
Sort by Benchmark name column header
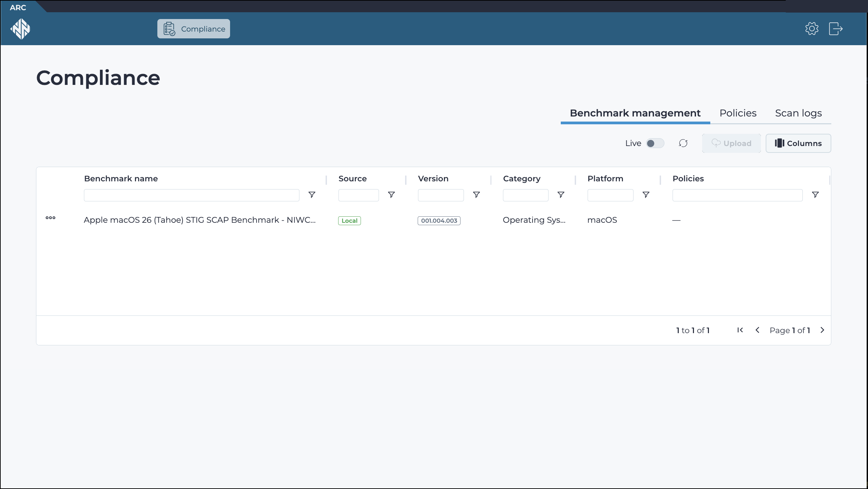(x=121, y=179)
